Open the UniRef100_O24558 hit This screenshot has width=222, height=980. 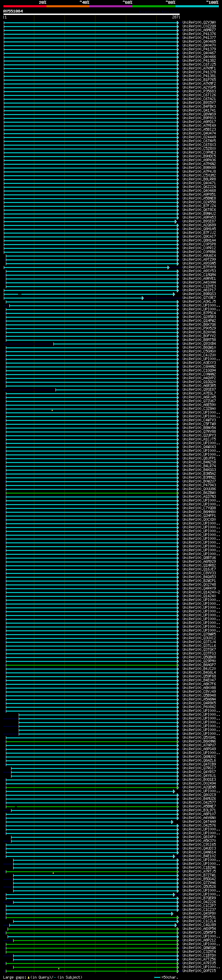click(199, 202)
